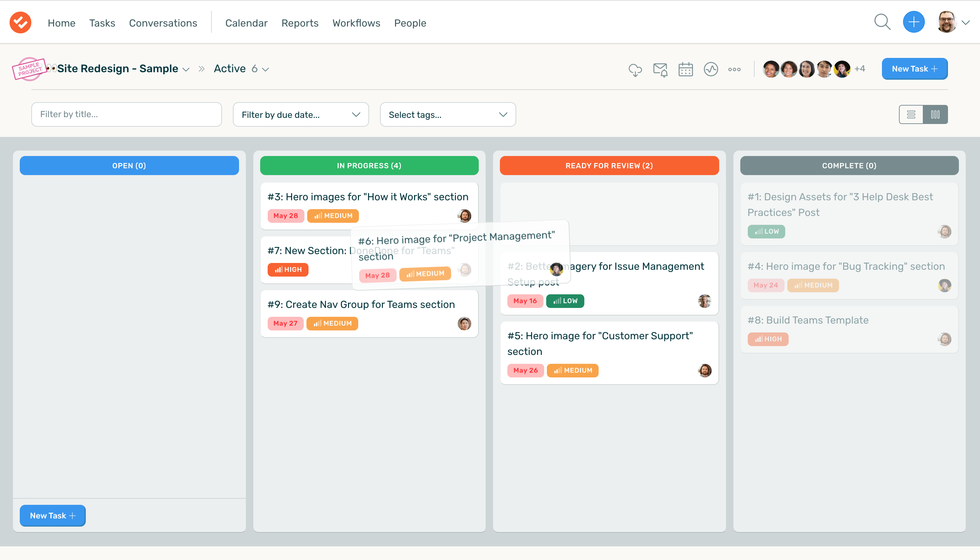This screenshot has width=980, height=560.
Task: Click the blue plus quick-add icon
Action: pyautogui.click(x=914, y=22)
